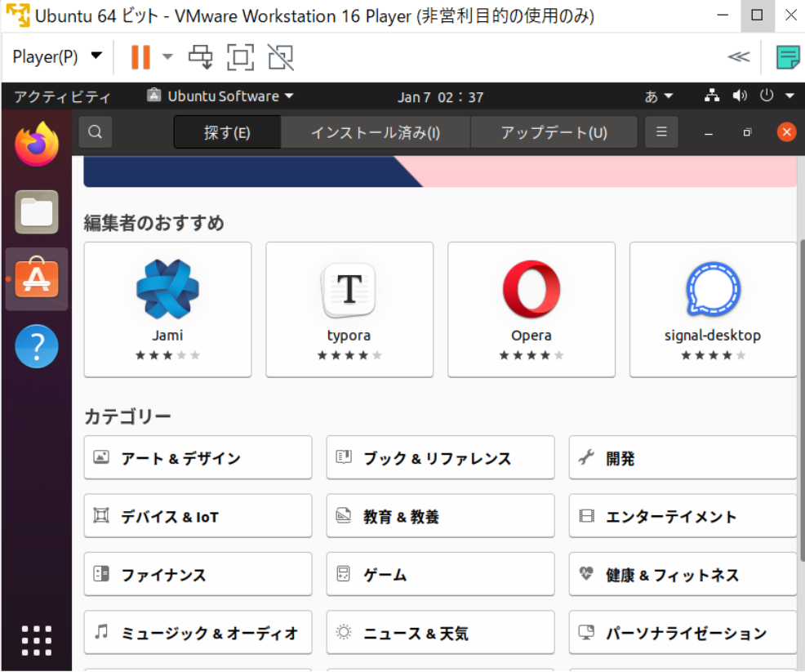Viewport: 805px width, 672px height.
Task: Open the typora app tile
Action: coord(349,309)
